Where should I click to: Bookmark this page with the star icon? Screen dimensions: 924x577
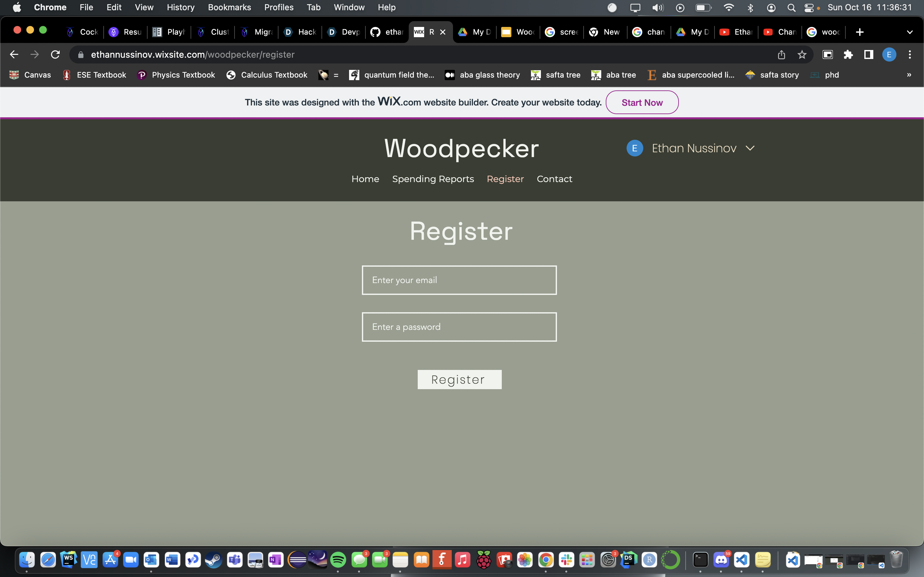coord(802,54)
